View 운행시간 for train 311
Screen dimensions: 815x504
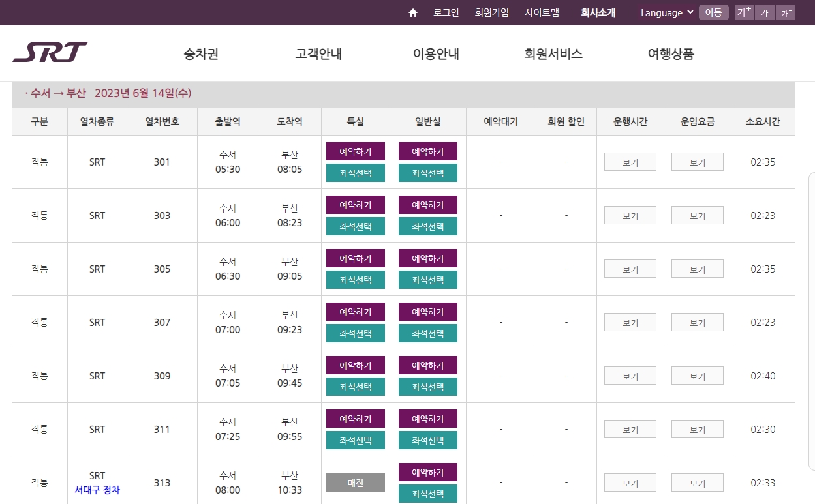[630, 429]
